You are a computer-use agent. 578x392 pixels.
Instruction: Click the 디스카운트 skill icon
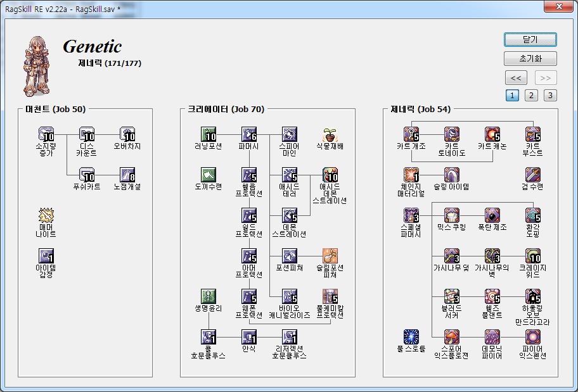[x=87, y=134]
